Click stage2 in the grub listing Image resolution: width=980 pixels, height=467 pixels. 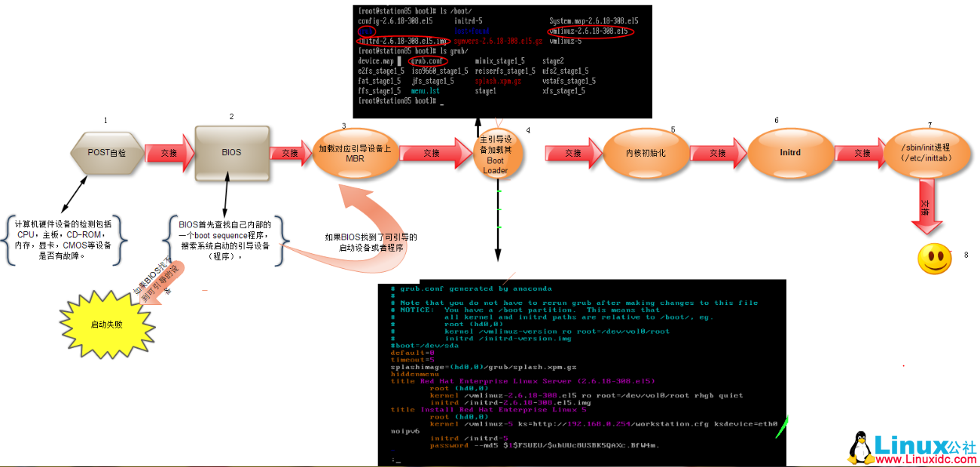click(x=553, y=61)
